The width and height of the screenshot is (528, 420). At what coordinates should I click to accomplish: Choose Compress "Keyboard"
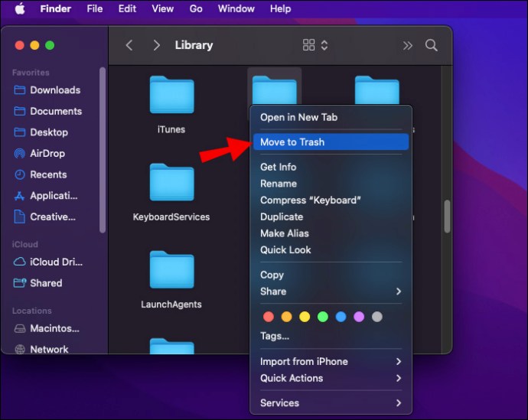point(331,200)
